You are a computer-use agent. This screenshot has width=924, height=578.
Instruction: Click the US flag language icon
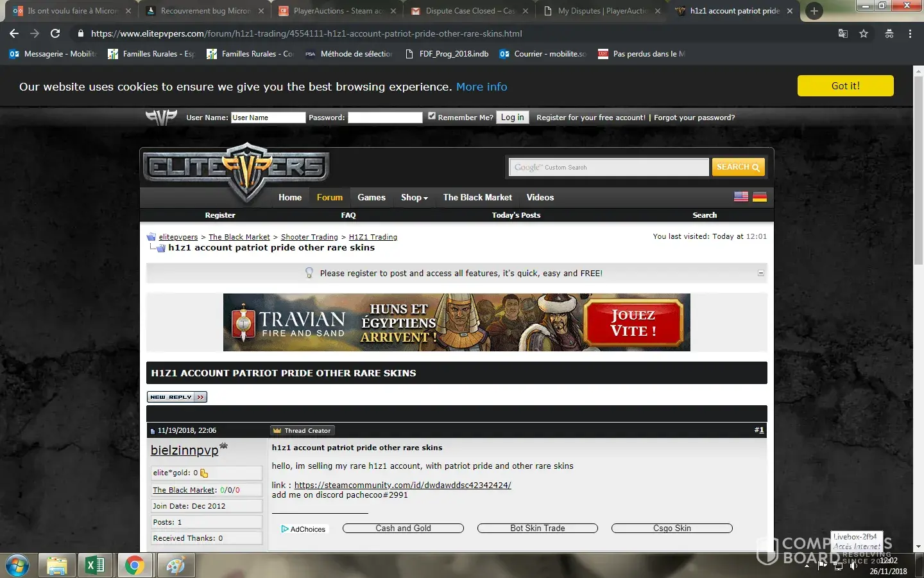740,197
